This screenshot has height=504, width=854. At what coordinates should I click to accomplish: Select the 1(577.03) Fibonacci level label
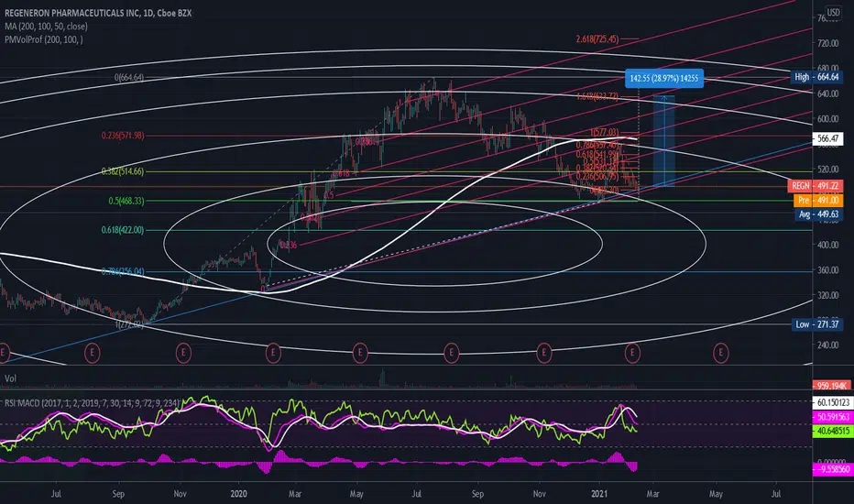[x=605, y=132]
